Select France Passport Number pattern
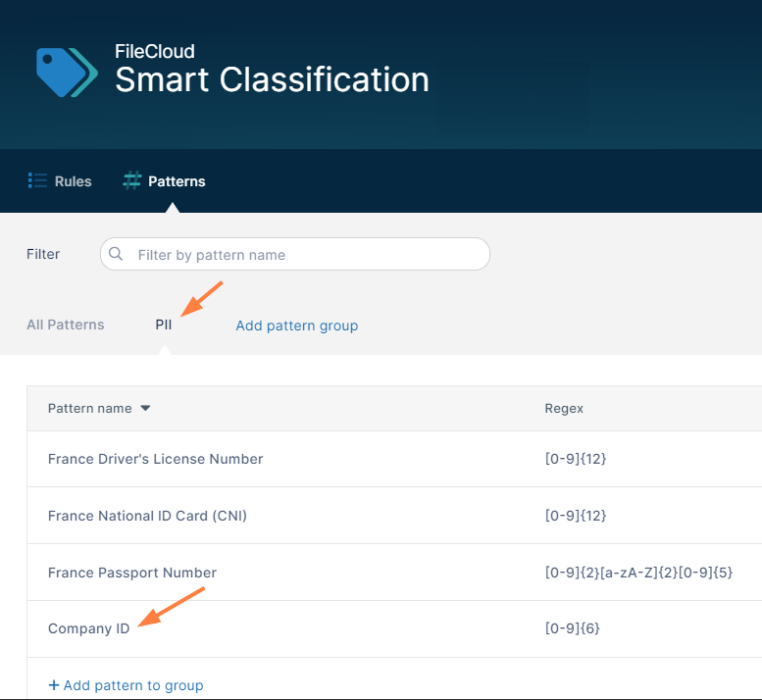The width and height of the screenshot is (762, 700). point(132,573)
